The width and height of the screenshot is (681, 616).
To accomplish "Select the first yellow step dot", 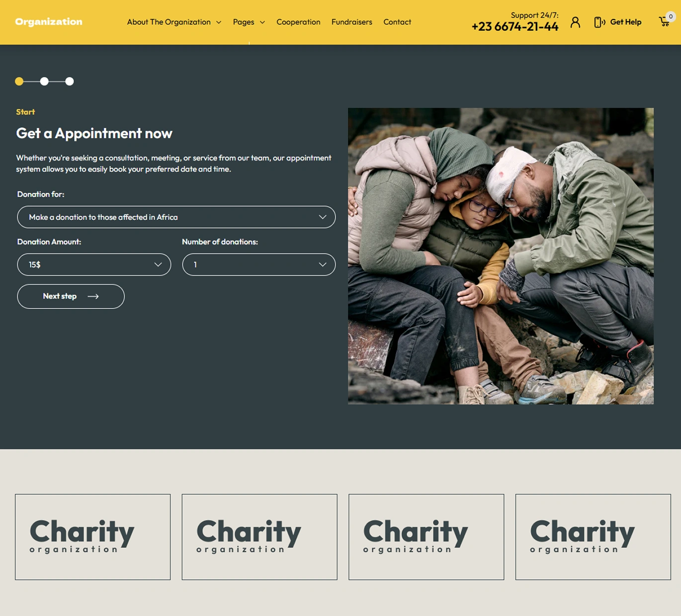I will (x=19, y=81).
